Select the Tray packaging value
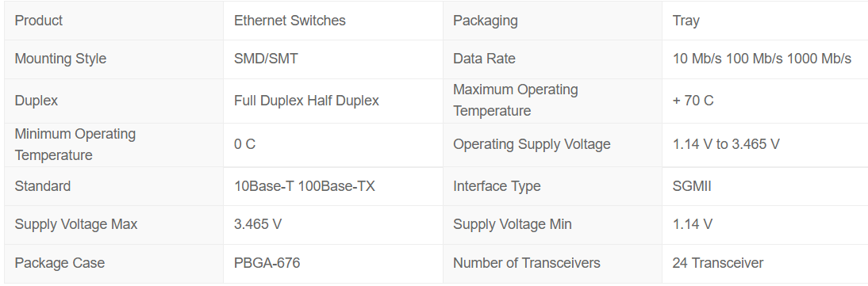Image resolution: width=868 pixels, height=286 pixels. (x=686, y=21)
